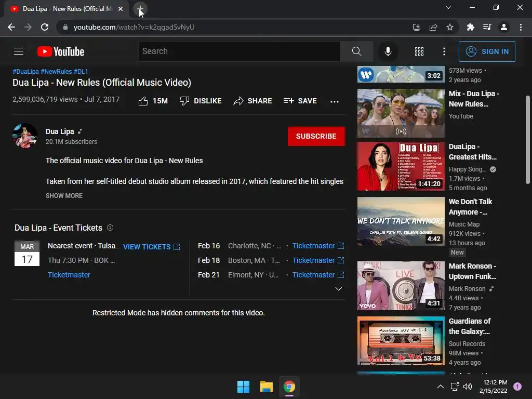The image size is (532, 399).
Task: Click the address bar URL
Action: point(134,27)
